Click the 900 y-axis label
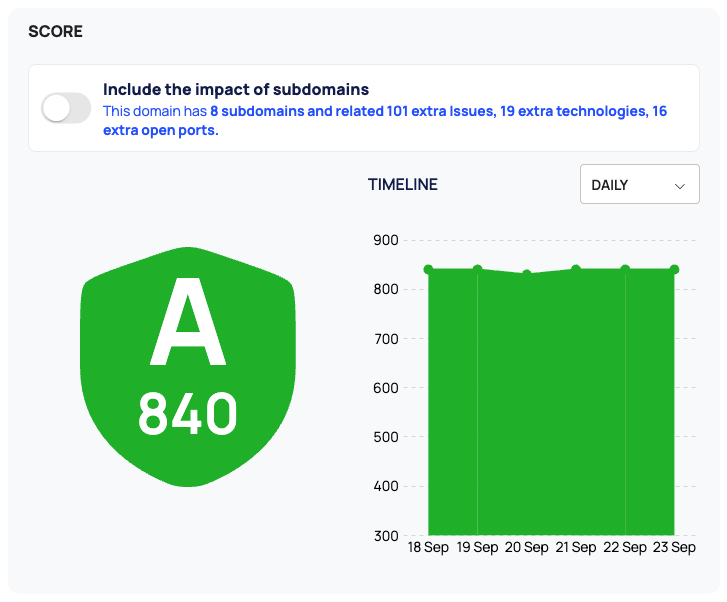The height and width of the screenshot is (602, 727). (386, 240)
